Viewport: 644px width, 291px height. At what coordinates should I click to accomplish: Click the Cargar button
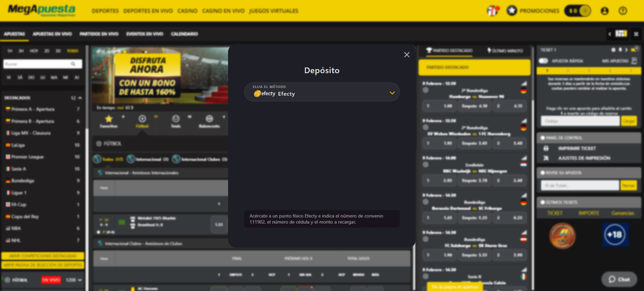coord(629,121)
